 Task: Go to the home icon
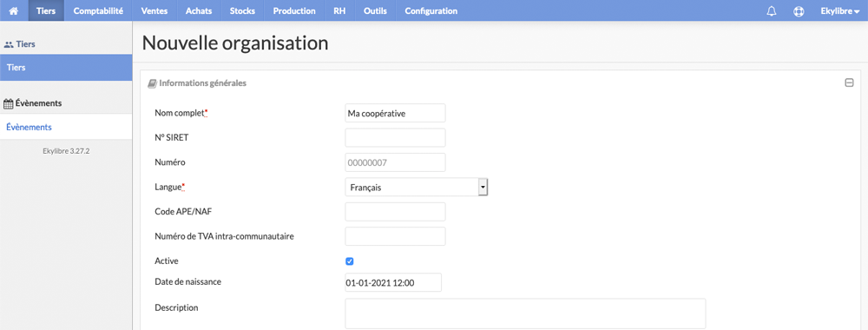tap(14, 11)
